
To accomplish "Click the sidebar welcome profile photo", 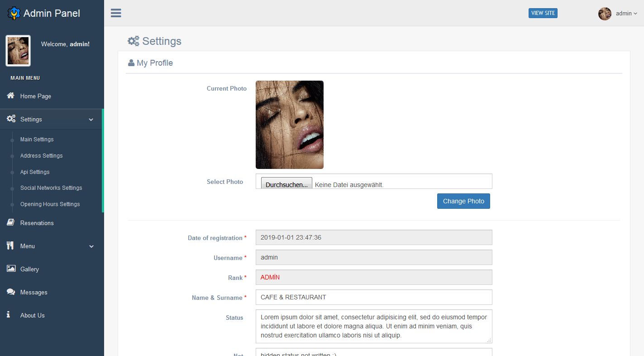I will click(18, 51).
